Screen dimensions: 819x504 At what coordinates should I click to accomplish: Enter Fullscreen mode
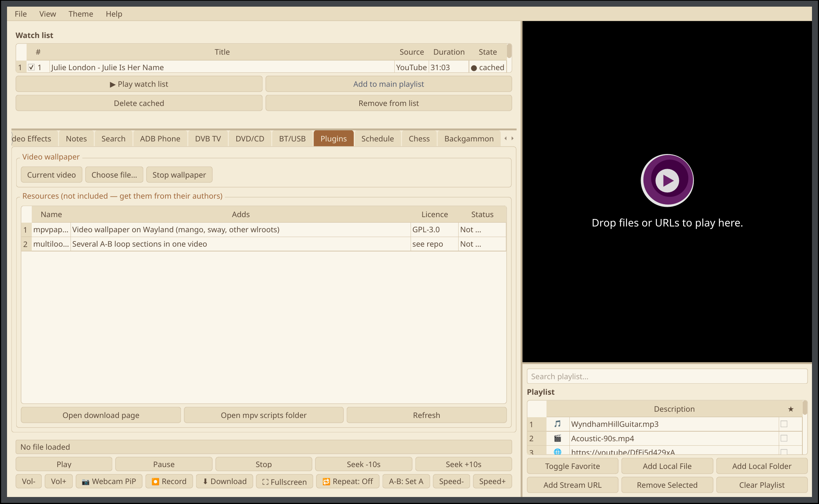(284, 481)
